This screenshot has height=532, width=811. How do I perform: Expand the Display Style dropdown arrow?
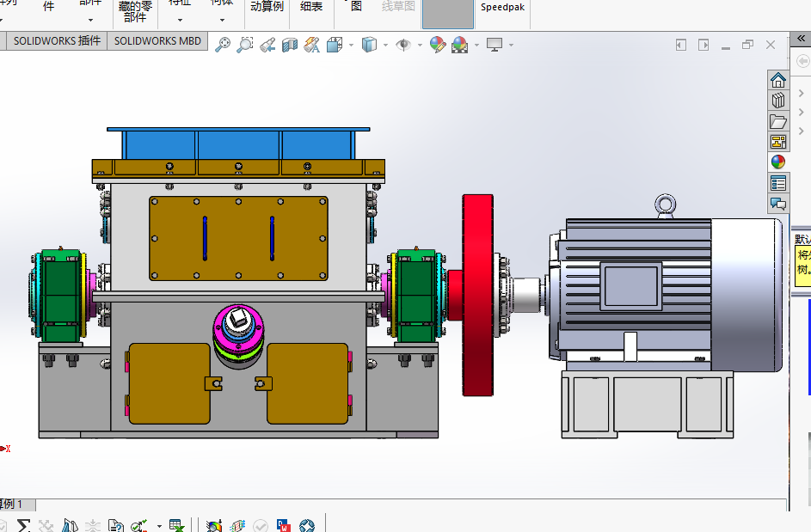pos(385,45)
